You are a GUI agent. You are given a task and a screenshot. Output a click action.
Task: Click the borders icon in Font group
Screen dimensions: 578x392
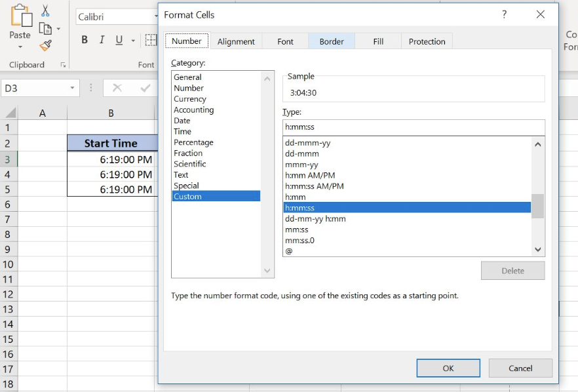pyautogui.click(x=150, y=39)
